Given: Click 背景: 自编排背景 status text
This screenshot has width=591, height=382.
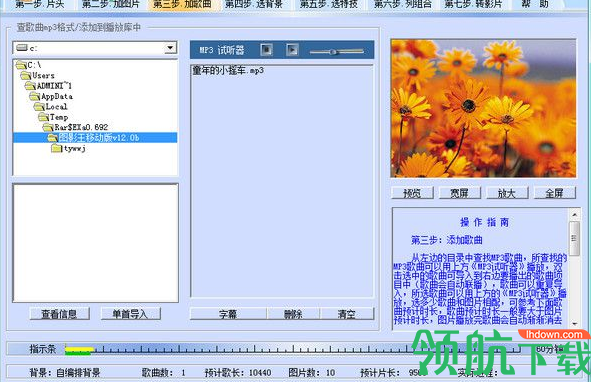Looking at the screenshot, I should pyautogui.click(x=65, y=373).
